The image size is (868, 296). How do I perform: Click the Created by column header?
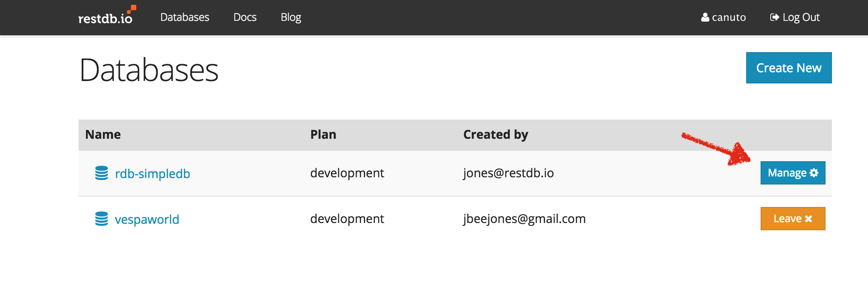[x=495, y=134]
